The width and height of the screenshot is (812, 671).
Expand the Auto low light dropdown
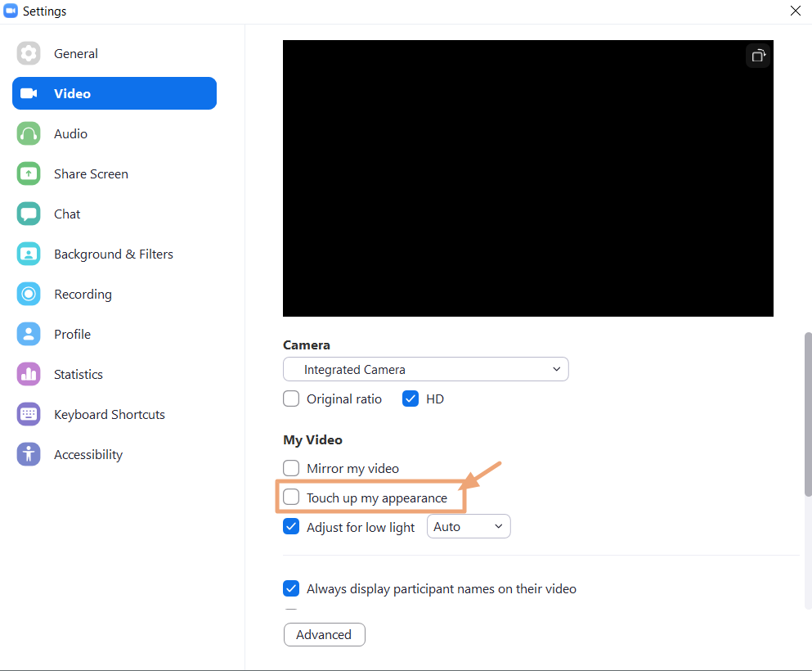point(468,526)
